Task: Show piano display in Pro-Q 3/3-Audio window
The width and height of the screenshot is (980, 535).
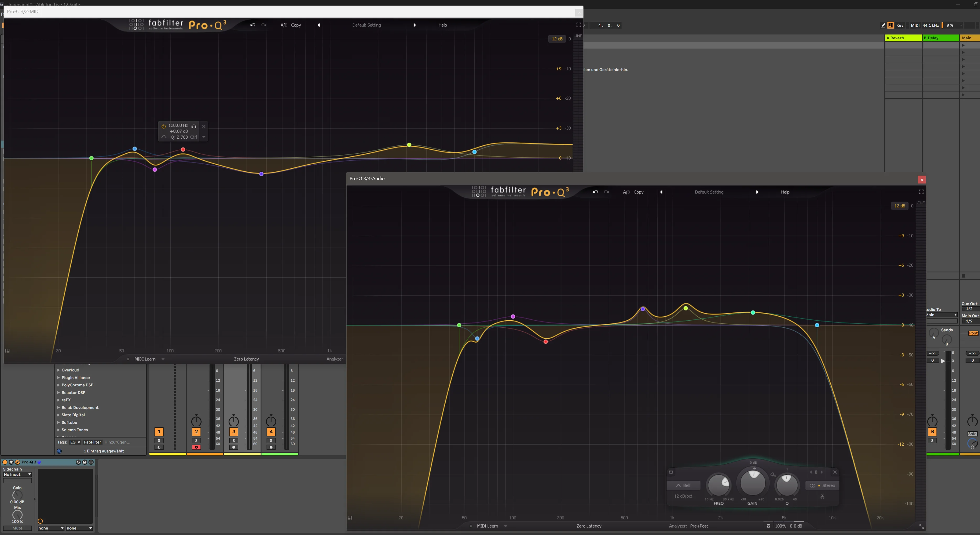Action: [350, 517]
